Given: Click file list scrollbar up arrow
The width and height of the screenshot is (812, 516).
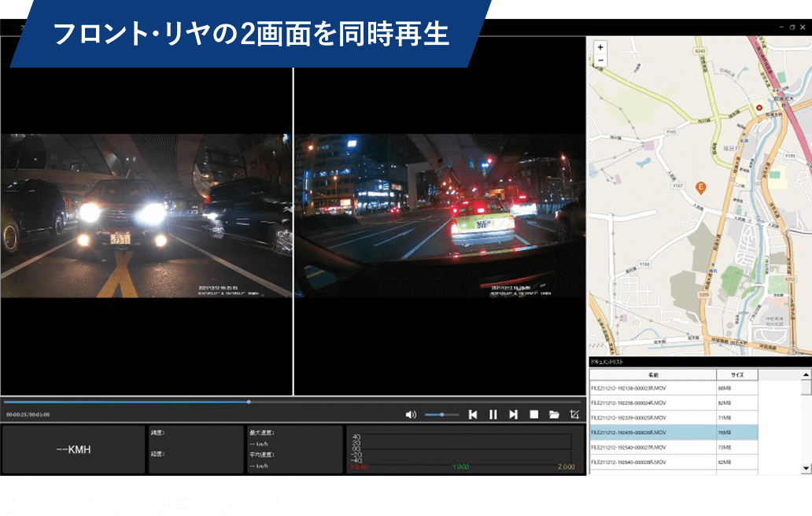Looking at the screenshot, I should tap(806, 374).
